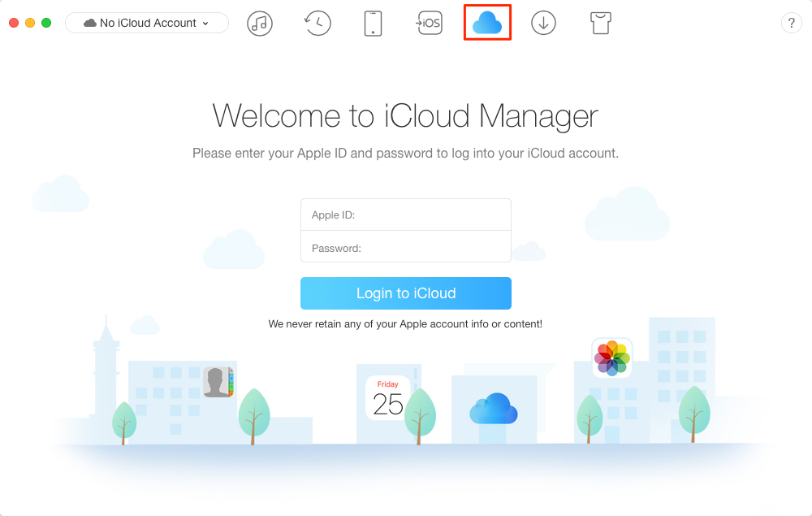Minimize window with the yellow button
812x516 pixels.
[30, 23]
